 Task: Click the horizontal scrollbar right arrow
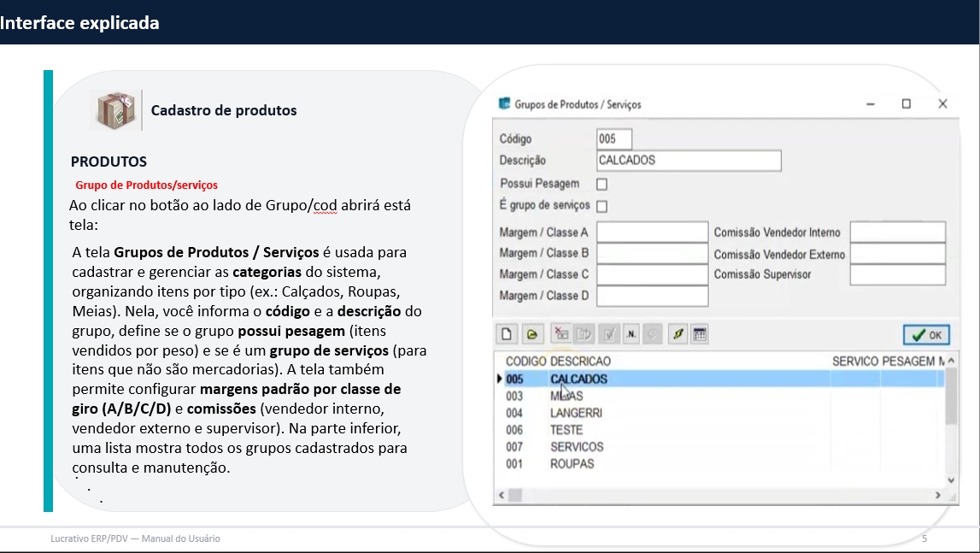pyautogui.click(x=939, y=495)
